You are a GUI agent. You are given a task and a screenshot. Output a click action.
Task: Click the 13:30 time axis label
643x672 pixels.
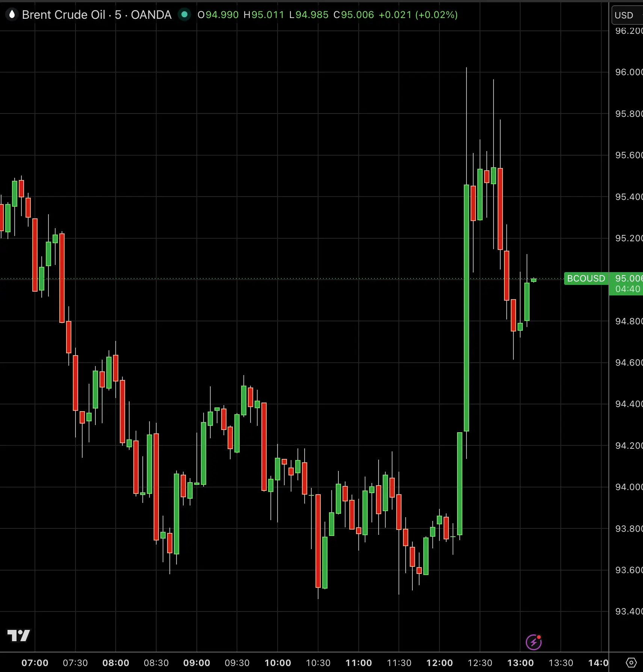point(561,663)
